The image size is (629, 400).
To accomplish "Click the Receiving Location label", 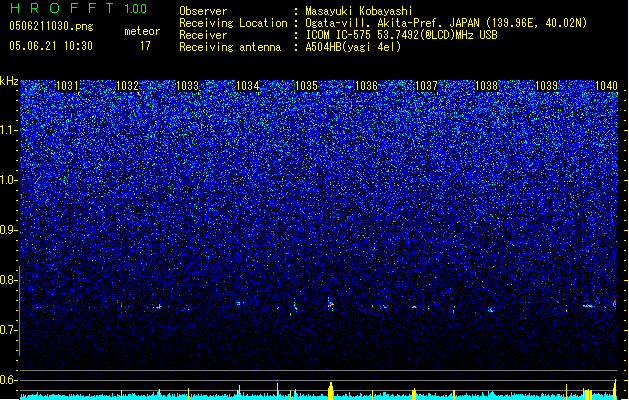I will pyautogui.click(x=233, y=23).
